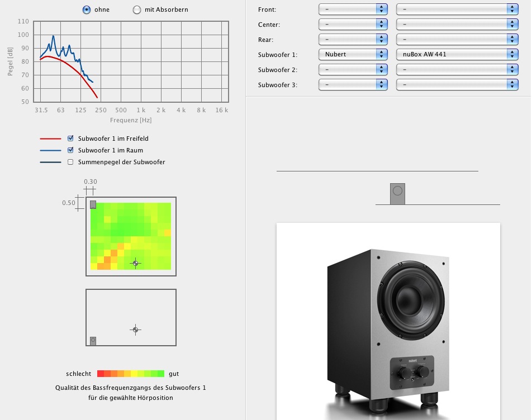Open the Center model dropdown
532x420 pixels.
coord(457,25)
